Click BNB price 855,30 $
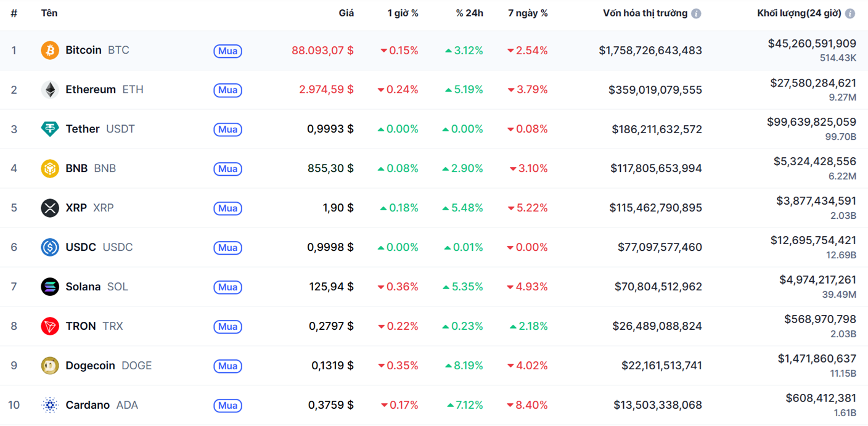The width and height of the screenshot is (868, 426). (x=331, y=168)
